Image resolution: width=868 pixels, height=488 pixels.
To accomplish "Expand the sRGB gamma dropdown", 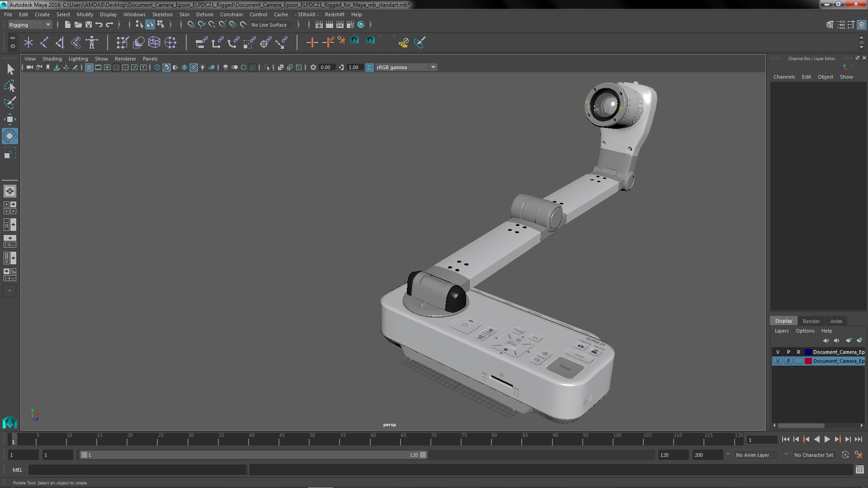I will pyautogui.click(x=433, y=67).
